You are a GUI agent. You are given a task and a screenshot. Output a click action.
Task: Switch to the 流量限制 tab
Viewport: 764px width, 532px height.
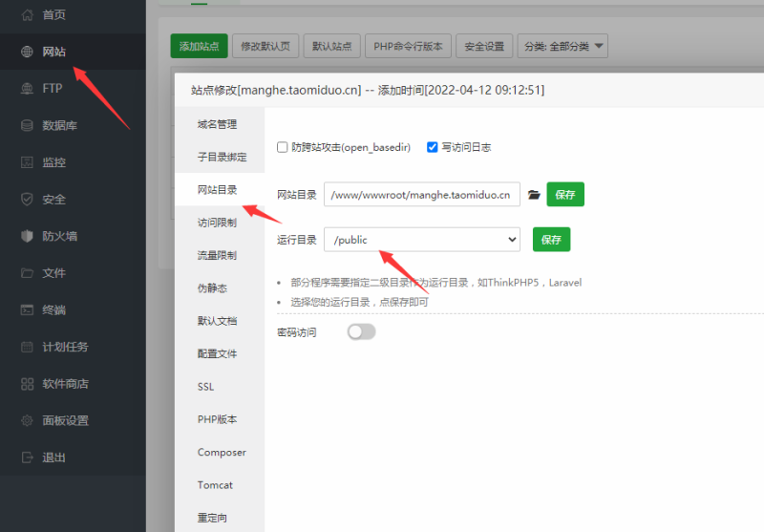pos(220,255)
